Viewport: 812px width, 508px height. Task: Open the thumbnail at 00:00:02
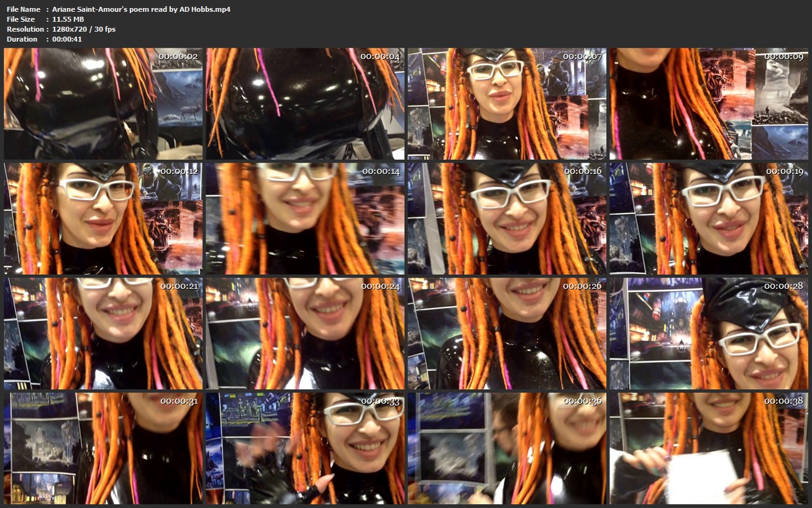click(103, 104)
